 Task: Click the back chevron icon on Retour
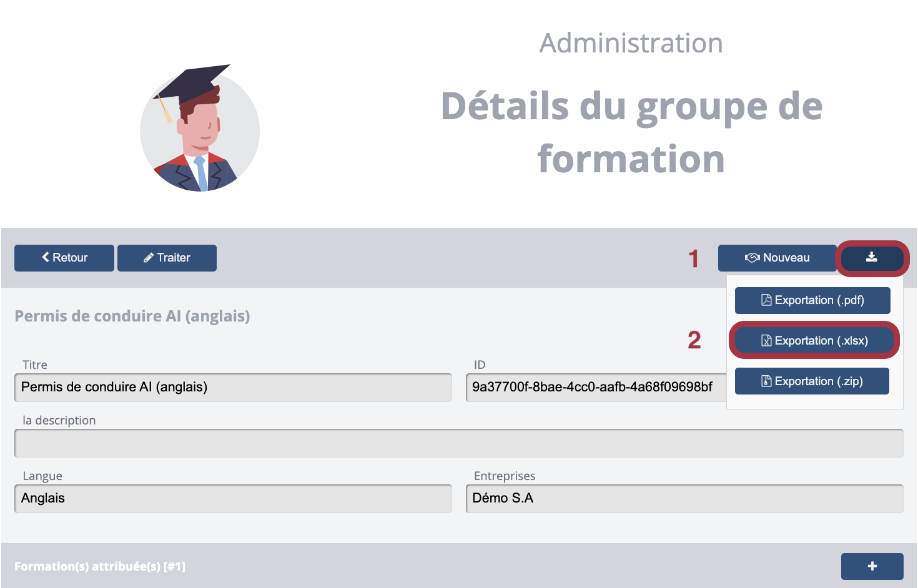click(x=46, y=258)
